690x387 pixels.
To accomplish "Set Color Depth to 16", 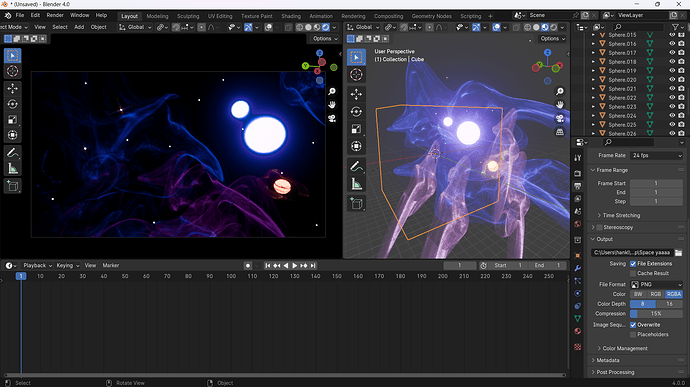I will click(669, 304).
